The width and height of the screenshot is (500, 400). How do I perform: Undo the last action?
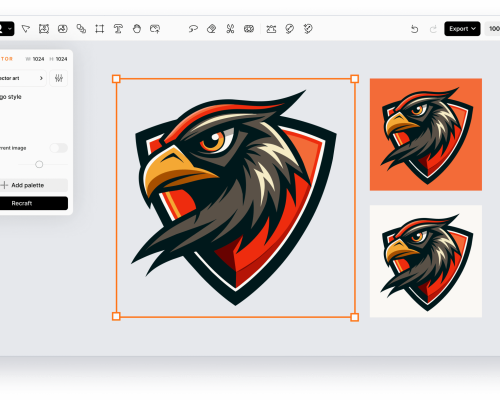pyautogui.click(x=414, y=29)
